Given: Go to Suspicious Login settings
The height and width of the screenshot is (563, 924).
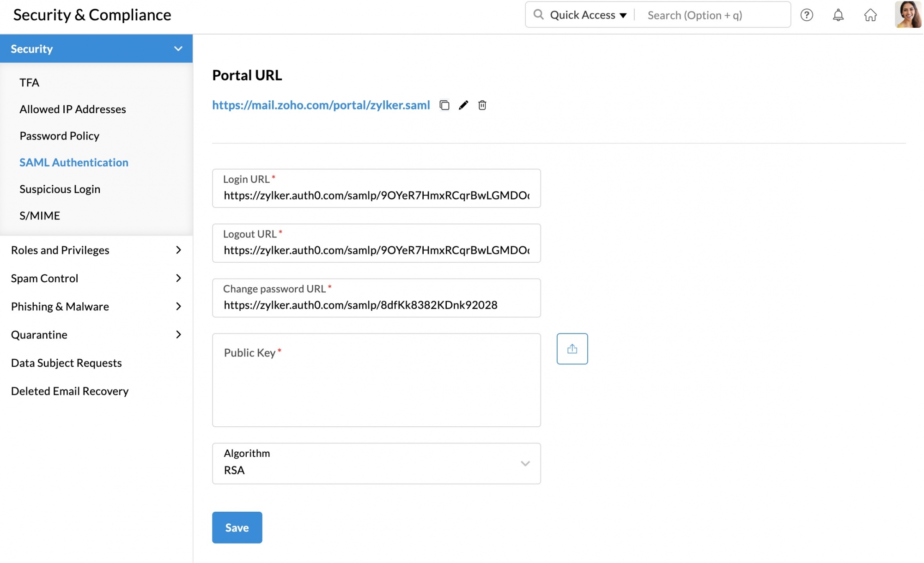Looking at the screenshot, I should point(60,189).
